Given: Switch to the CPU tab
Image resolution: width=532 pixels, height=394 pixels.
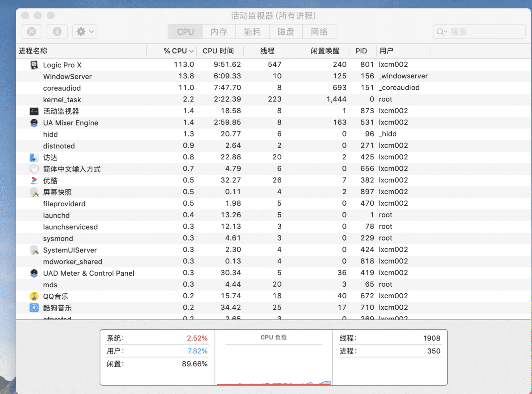Looking at the screenshot, I should click(185, 32).
